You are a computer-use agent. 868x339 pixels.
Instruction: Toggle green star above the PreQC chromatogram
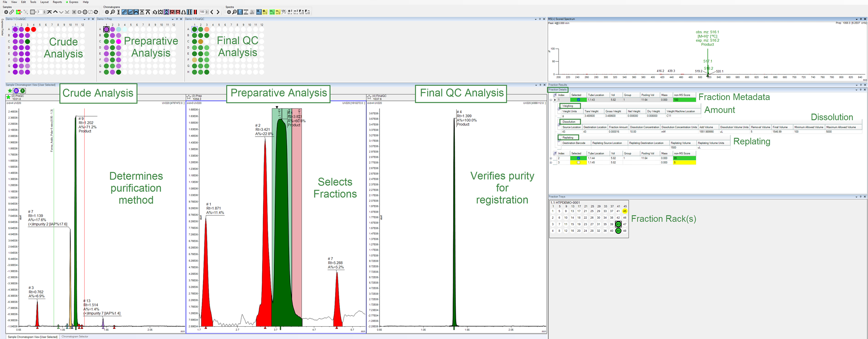(x=10, y=91)
